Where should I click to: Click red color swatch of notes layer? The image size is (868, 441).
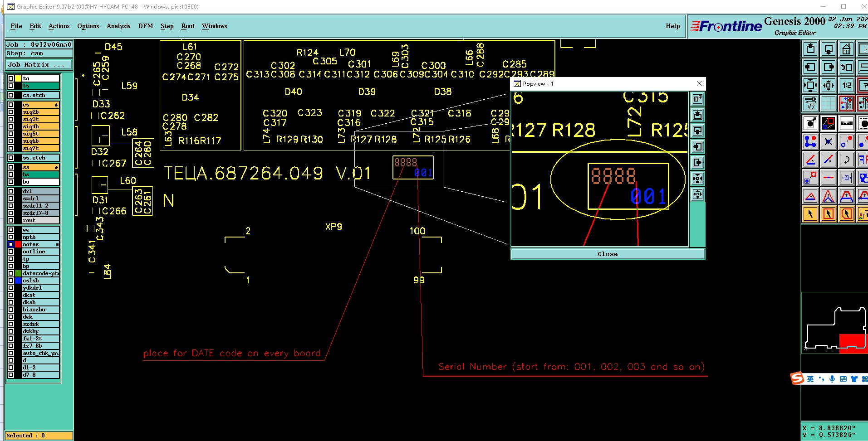18,244
